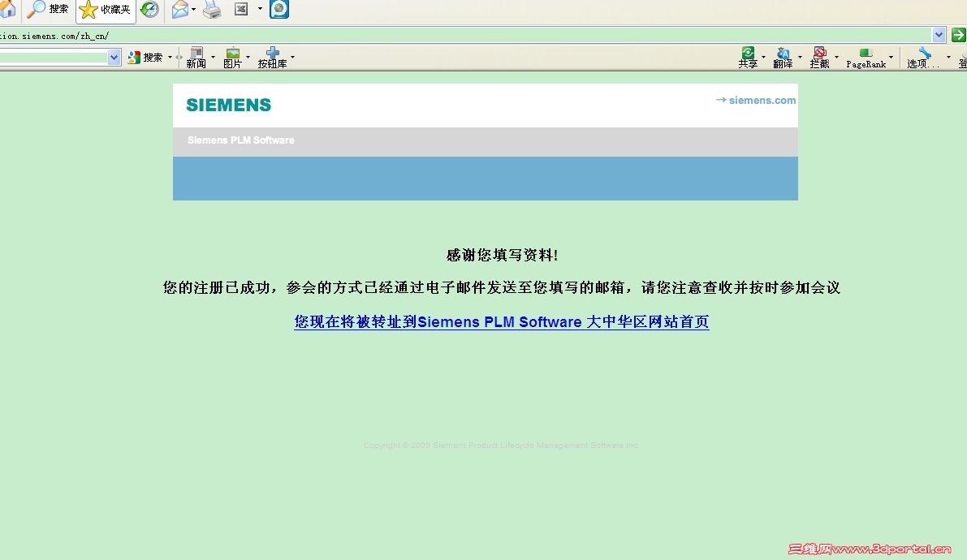Viewport: 967px width, 560px height.
Task: Open the 收藏夹 favorites star button
Action: (x=106, y=10)
